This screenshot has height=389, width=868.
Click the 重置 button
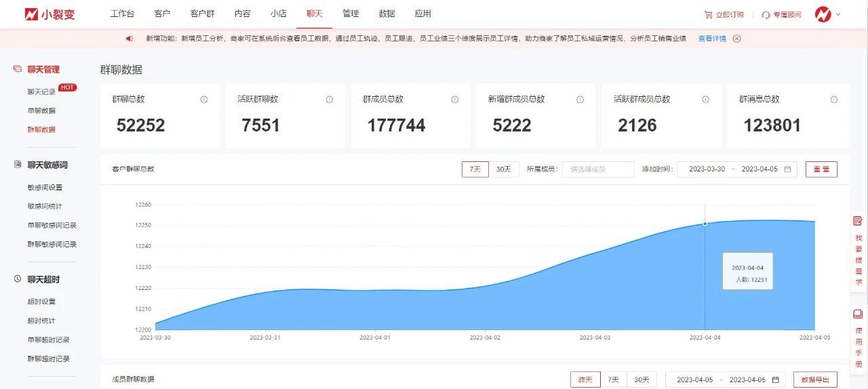[821, 169]
